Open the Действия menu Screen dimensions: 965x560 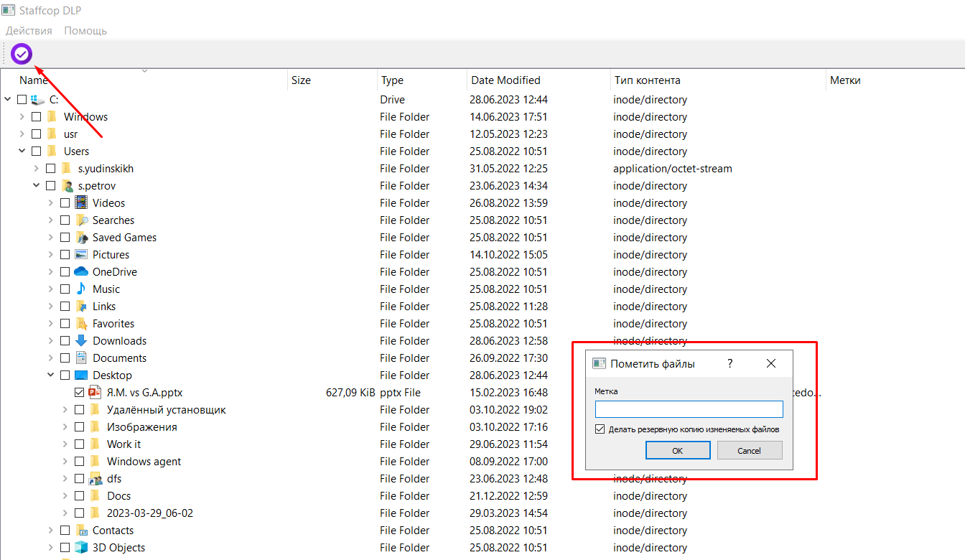[x=29, y=31]
